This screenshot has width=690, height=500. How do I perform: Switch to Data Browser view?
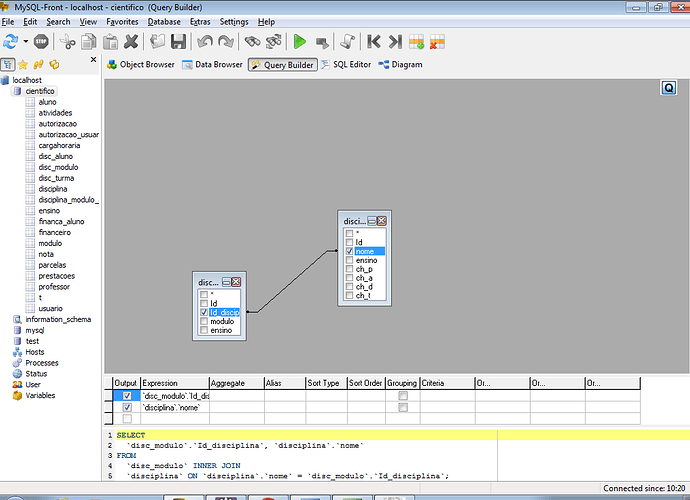click(x=213, y=65)
